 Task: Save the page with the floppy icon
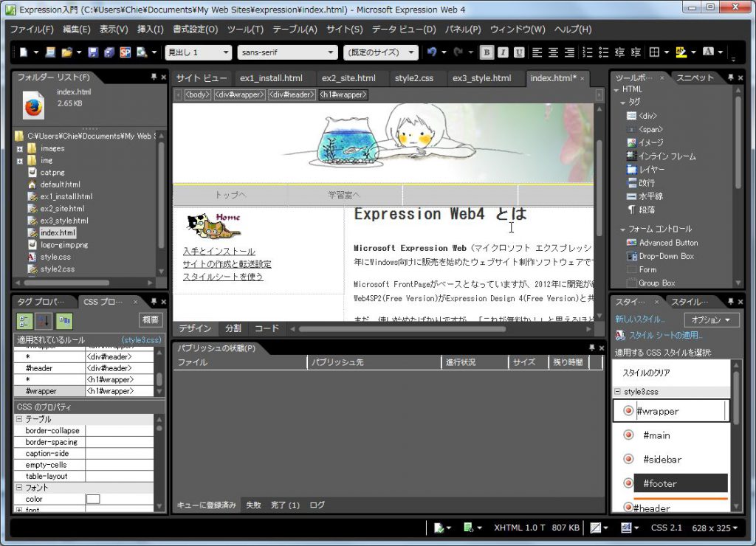point(93,52)
